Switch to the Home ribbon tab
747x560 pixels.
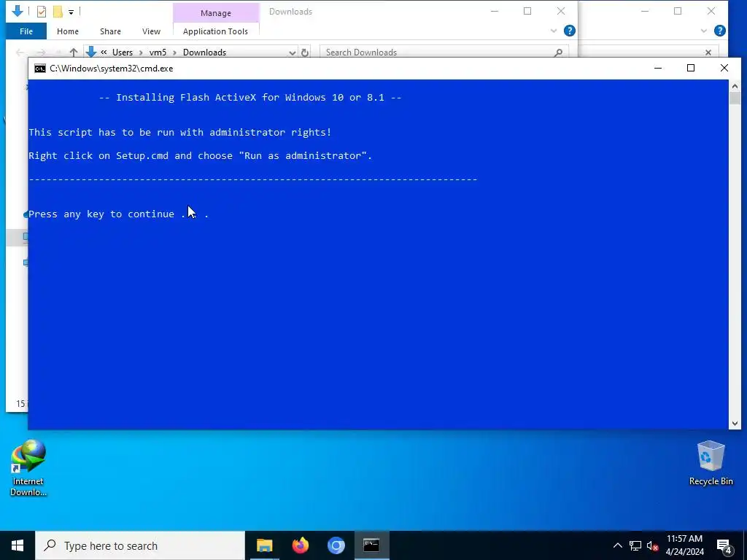pos(68,31)
